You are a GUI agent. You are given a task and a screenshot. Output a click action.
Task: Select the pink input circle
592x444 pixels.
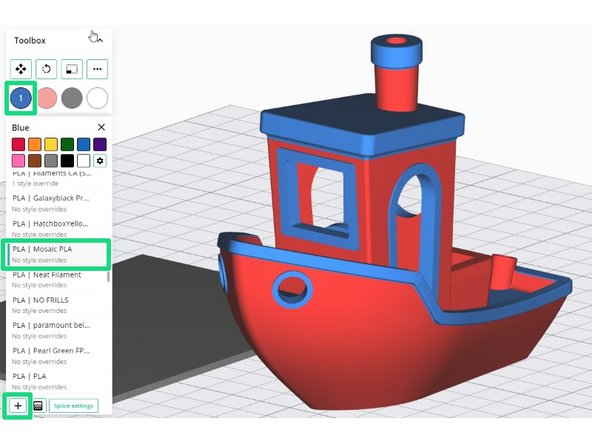[47, 98]
